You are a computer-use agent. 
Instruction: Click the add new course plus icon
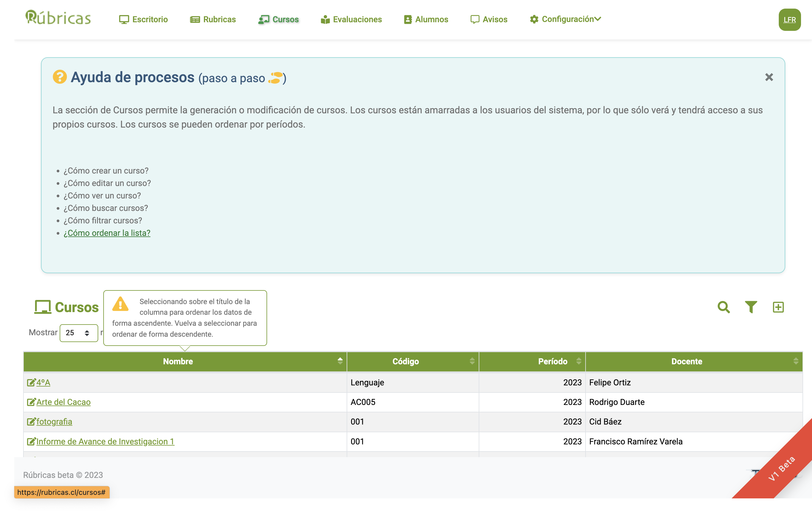coord(778,307)
